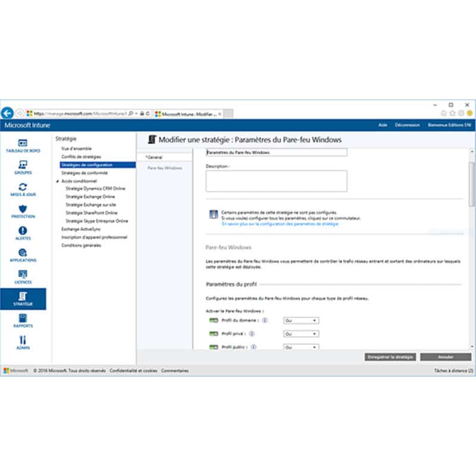
Task: Click the browser home icon
Action: click(x=443, y=113)
